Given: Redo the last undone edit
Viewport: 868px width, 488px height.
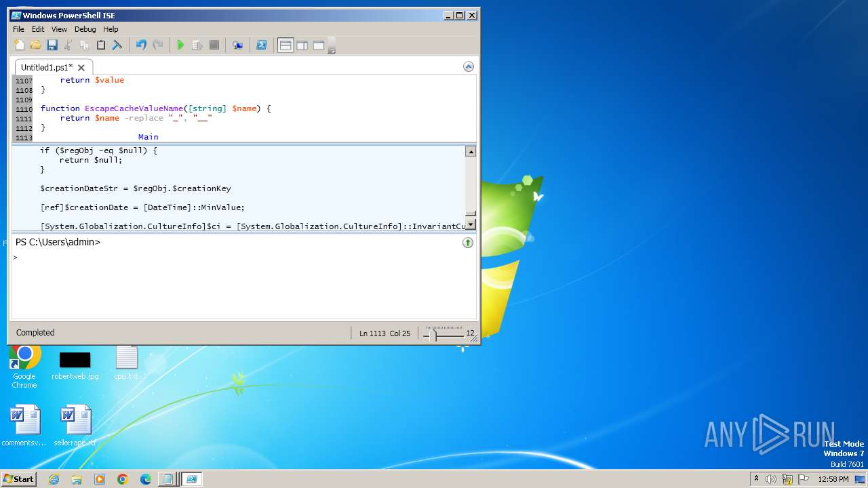Looking at the screenshot, I should pos(157,45).
